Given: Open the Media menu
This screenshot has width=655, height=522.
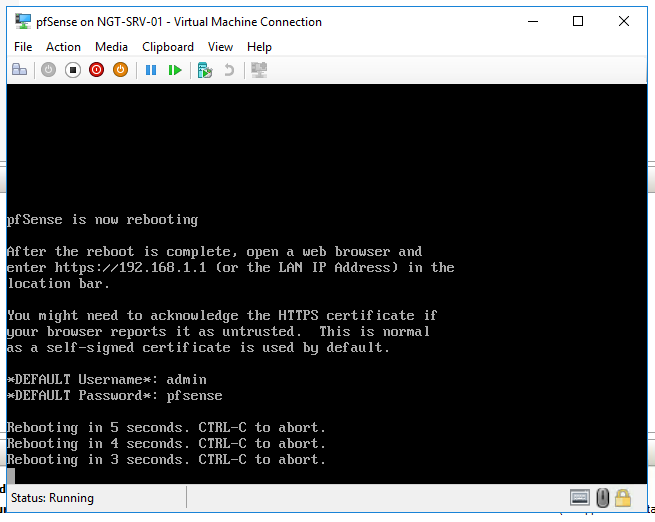Looking at the screenshot, I should [x=111, y=47].
